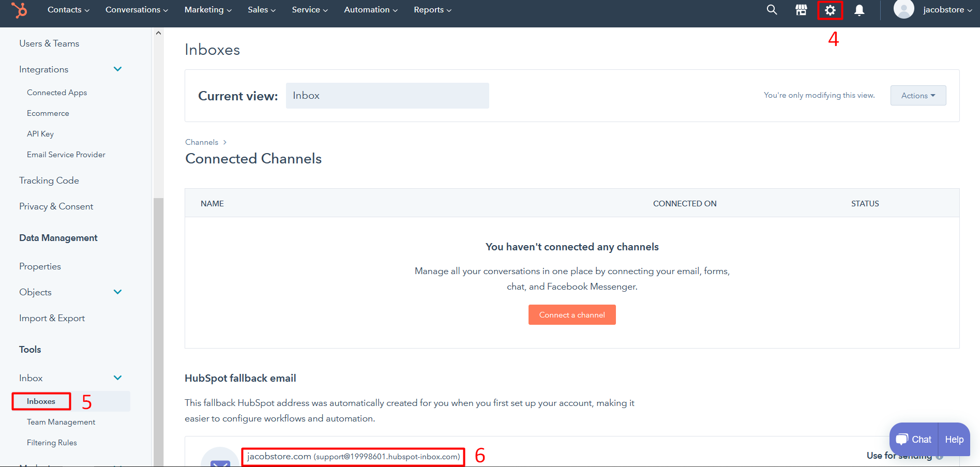Open the Reports menu
The width and height of the screenshot is (980, 467).
tap(432, 10)
